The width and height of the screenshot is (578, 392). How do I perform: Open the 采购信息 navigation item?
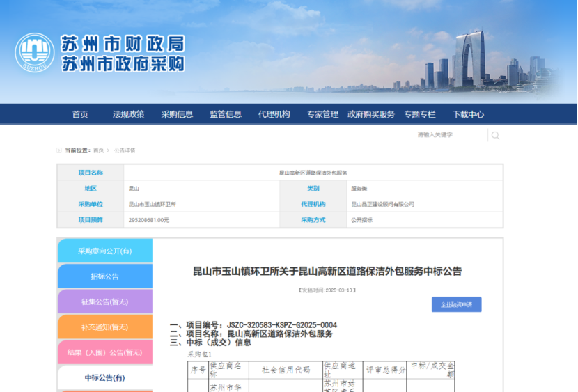coord(177,114)
